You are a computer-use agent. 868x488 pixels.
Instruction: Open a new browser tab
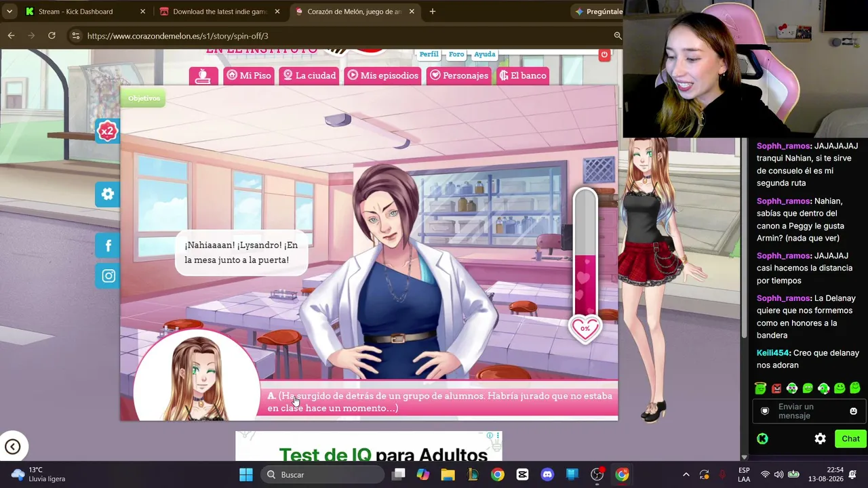point(432,12)
